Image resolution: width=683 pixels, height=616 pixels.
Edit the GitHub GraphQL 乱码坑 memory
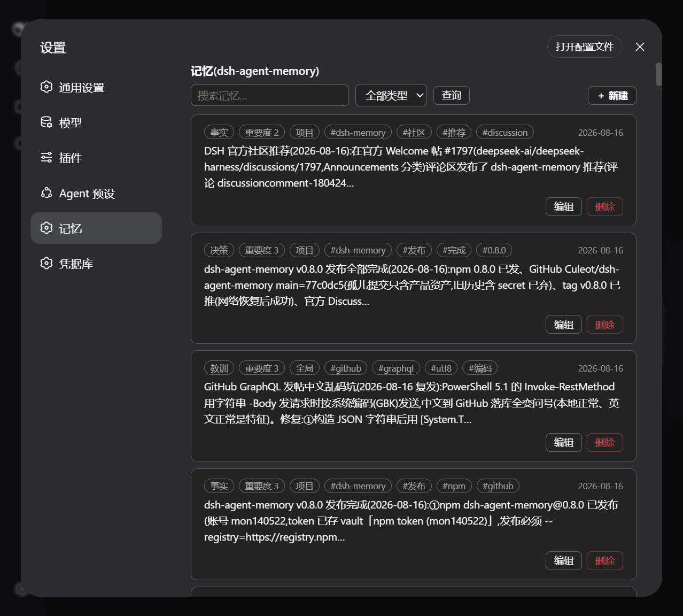click(x=564, y=443)
